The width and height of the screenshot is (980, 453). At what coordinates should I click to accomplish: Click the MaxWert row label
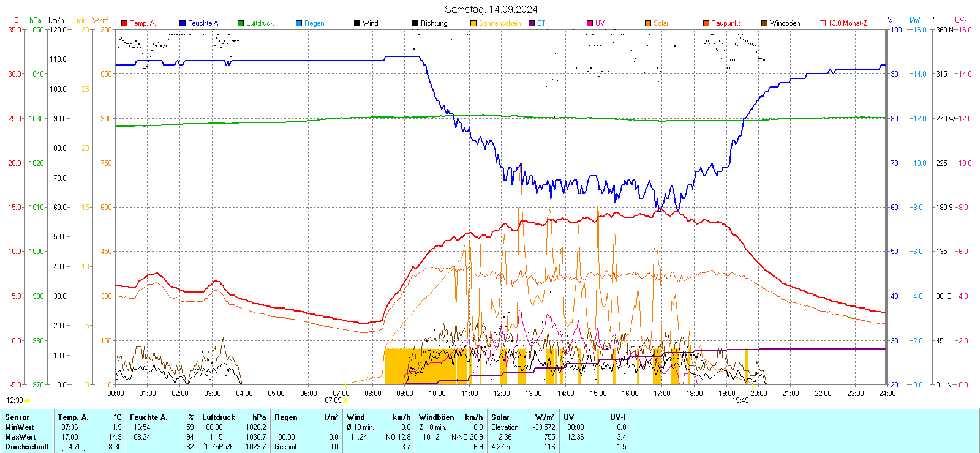click(x=20, y=437)
